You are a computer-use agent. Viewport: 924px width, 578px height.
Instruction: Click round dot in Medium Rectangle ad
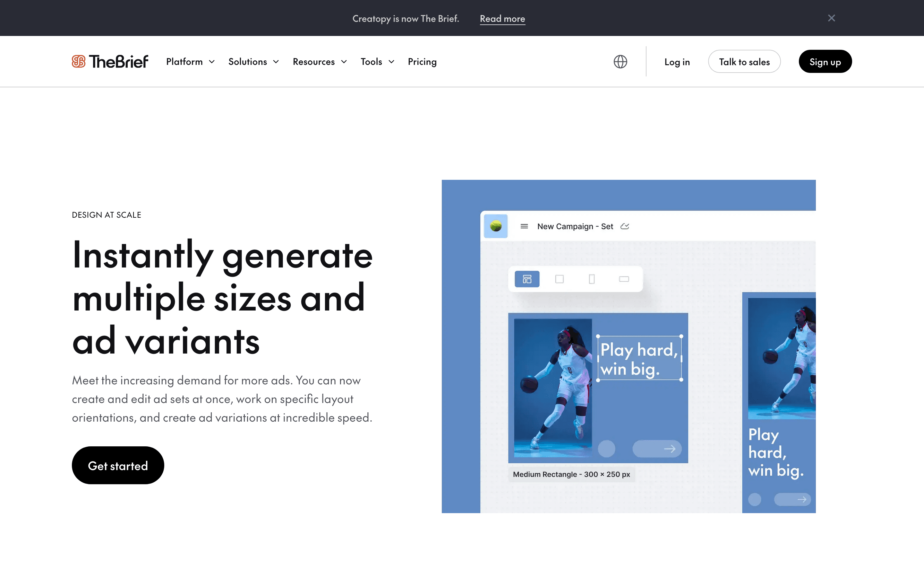pyautogui.click(x=606, y=449)
